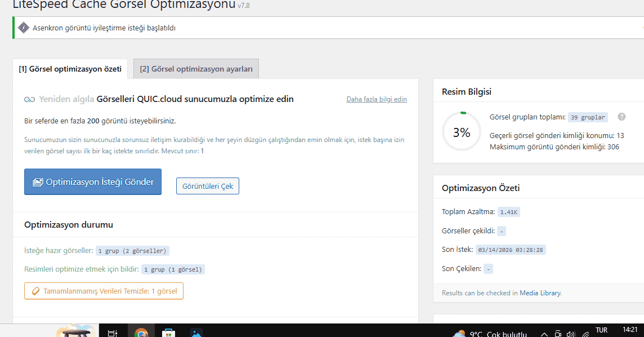The image size is (644, 337).
Task: Expand the hidden system tray icons
Action: click(544, 333)
